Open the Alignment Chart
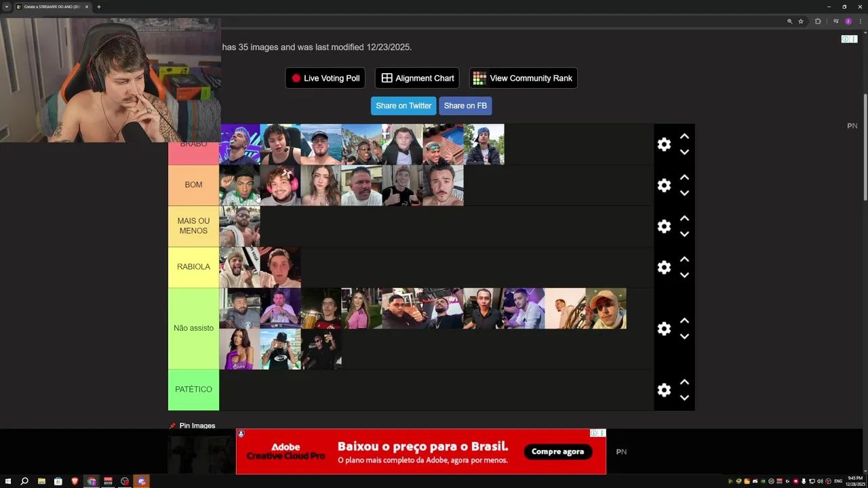This screenshot has height=488, width=868. click(417, 78)
